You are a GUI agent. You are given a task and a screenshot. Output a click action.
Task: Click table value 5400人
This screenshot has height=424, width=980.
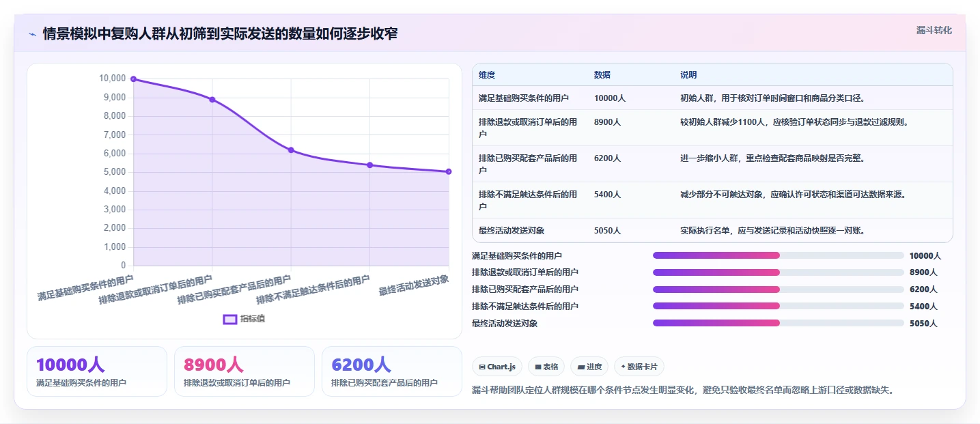[x=608, y=195]
